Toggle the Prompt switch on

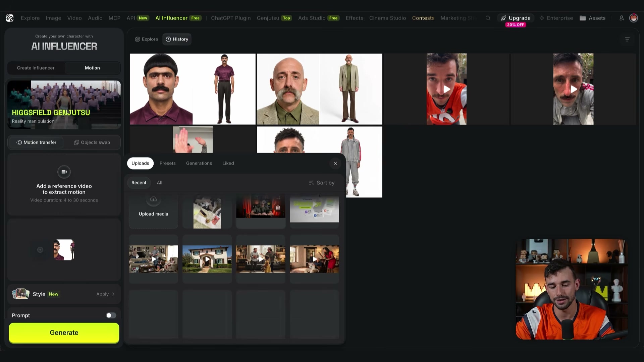111,315
